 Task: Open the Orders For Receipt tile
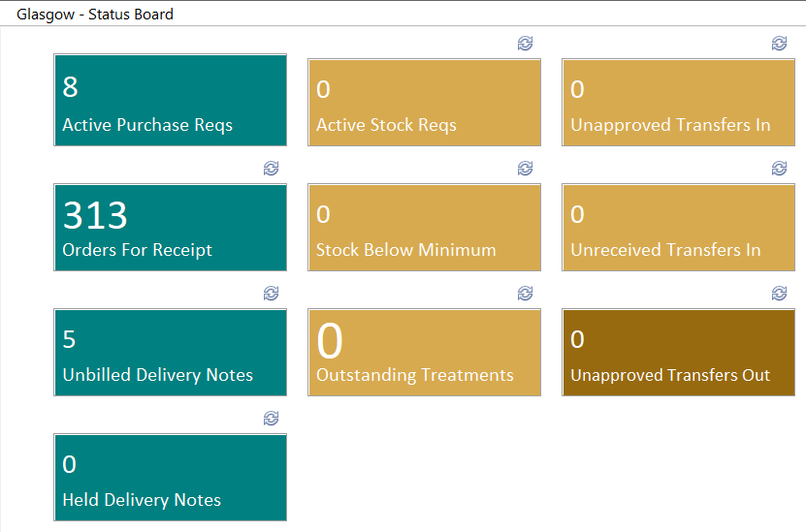coord(170,227)
